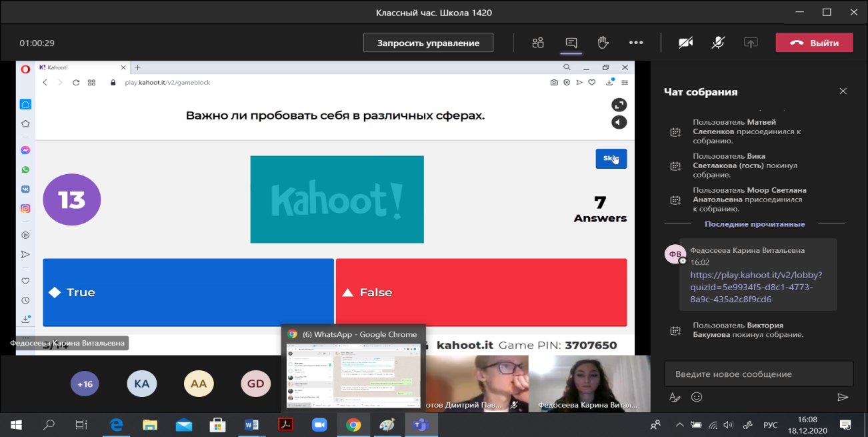Open Opera easy setup menu

point(625,83)
